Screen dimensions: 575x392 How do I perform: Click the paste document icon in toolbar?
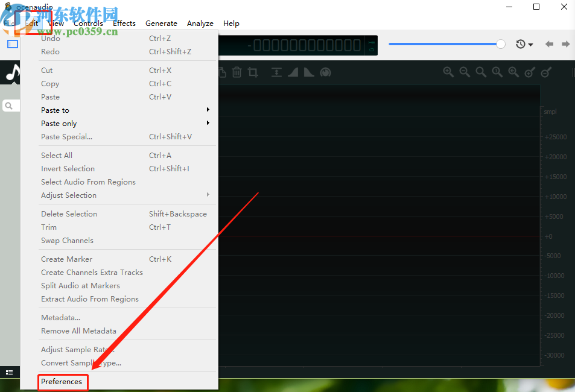pos(222,72)
